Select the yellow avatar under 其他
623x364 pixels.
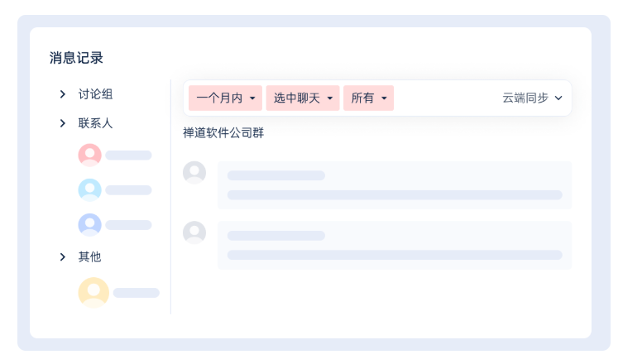point(93,293)
